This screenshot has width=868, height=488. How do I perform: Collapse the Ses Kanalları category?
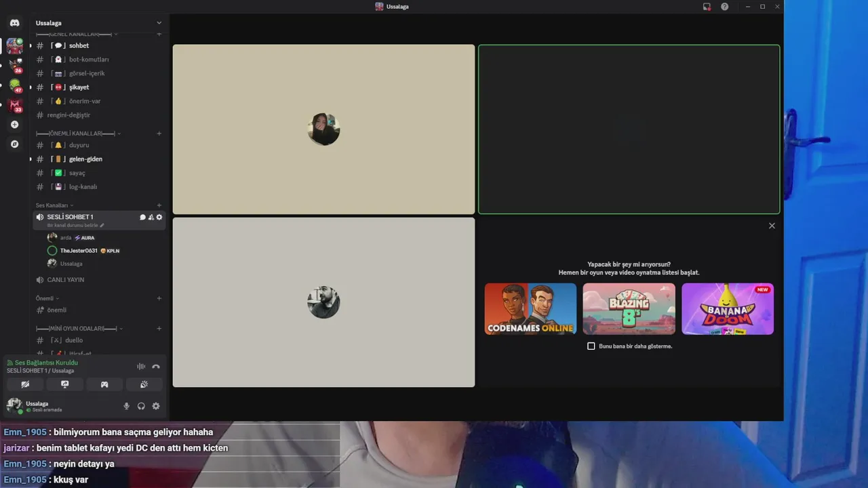point(54,205)
